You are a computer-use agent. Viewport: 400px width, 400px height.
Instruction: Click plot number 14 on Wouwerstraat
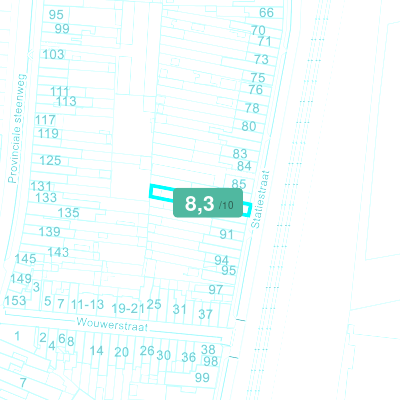(96, 351)
